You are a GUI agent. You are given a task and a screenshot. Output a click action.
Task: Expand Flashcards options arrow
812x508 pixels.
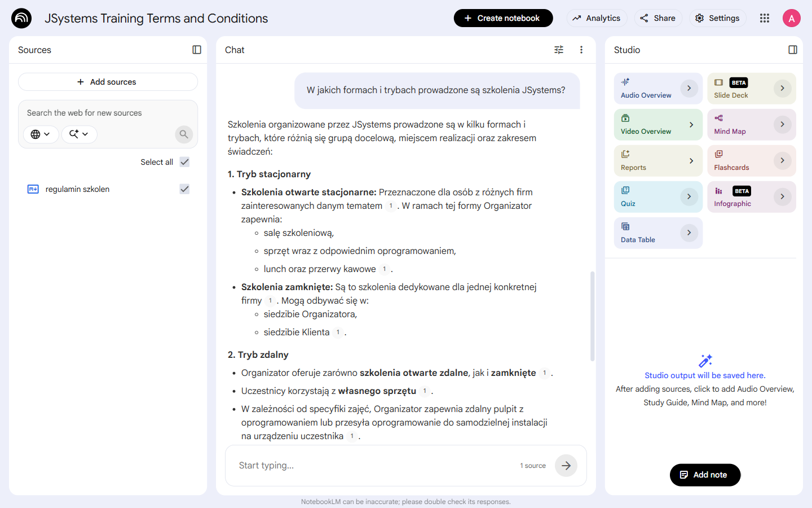click(782, 160)
